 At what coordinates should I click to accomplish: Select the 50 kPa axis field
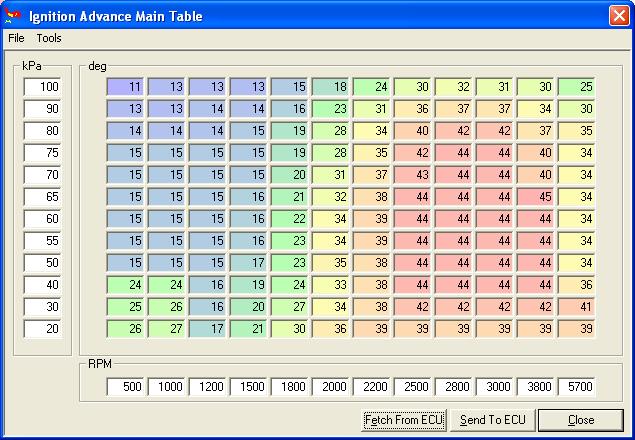[x=42, y=263]
